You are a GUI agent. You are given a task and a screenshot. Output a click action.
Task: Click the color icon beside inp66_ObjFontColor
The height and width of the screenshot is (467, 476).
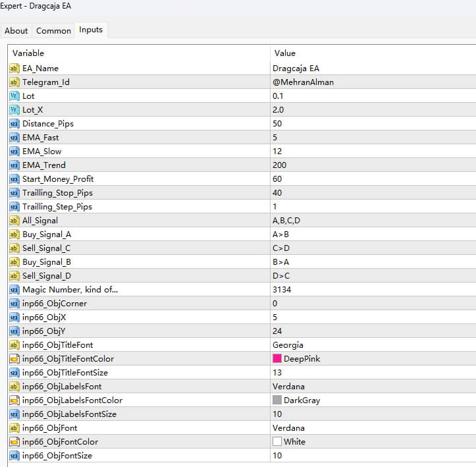pyautogui.click(x=14, y=442)
